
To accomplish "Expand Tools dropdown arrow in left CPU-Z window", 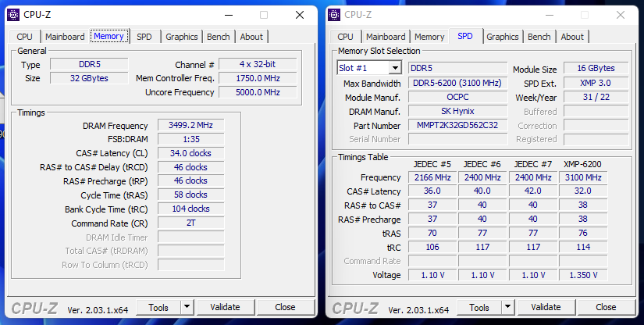I will pos(187,307).
